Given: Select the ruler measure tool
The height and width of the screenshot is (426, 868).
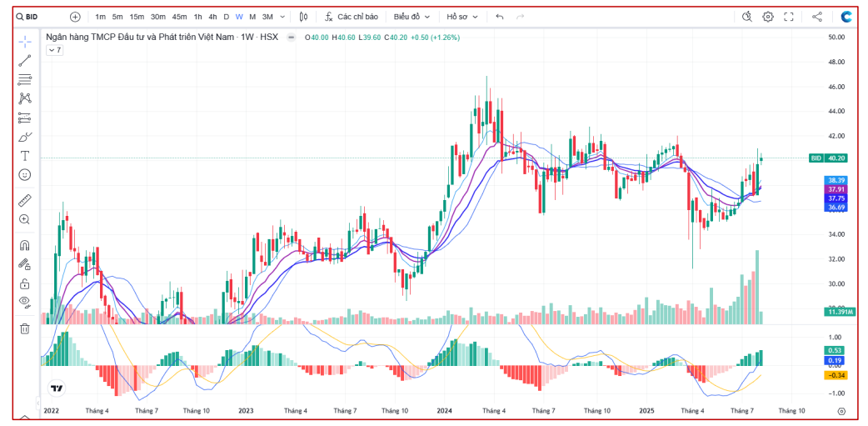Looking at the screenshot, I should (25, 200).
